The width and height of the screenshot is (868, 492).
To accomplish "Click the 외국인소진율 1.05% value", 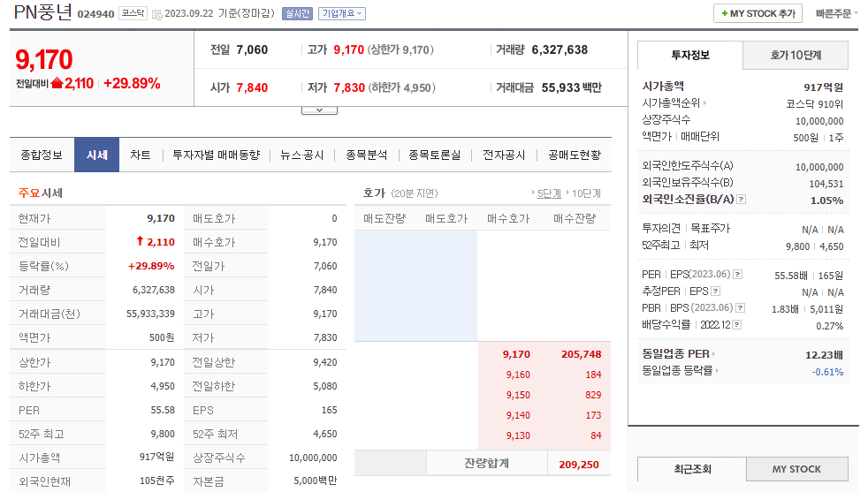I will pyautogui.click(x=827, y=201).
